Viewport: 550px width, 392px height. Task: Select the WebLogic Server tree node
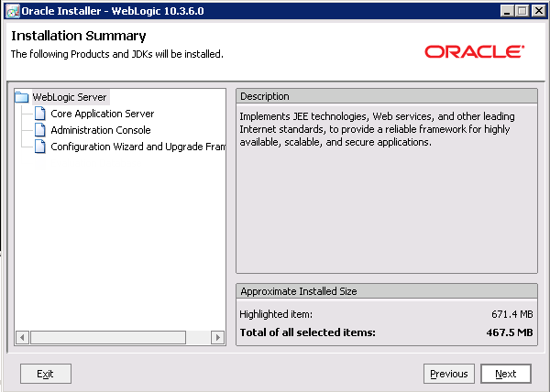(x=70, y=97)
